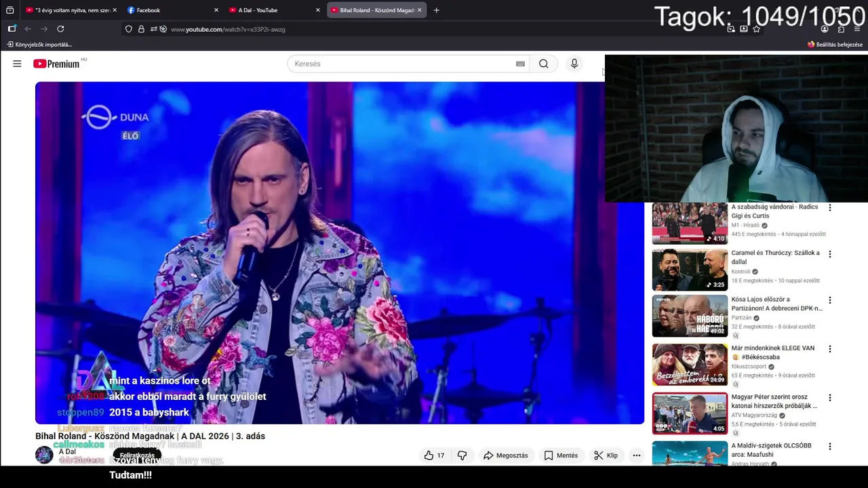This screenshot has width=868, height=488.
Task: Open the on-screen keyboard in search box
Action: [520, 64]
